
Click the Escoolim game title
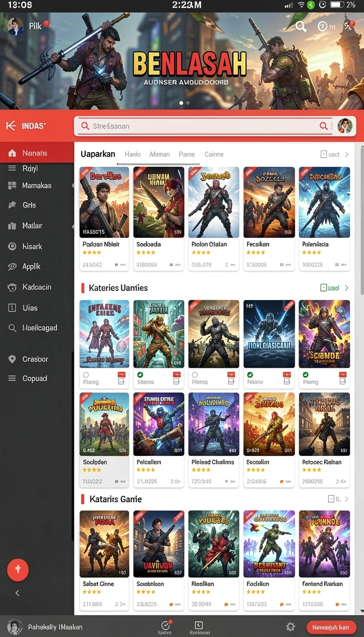(258, 462)
